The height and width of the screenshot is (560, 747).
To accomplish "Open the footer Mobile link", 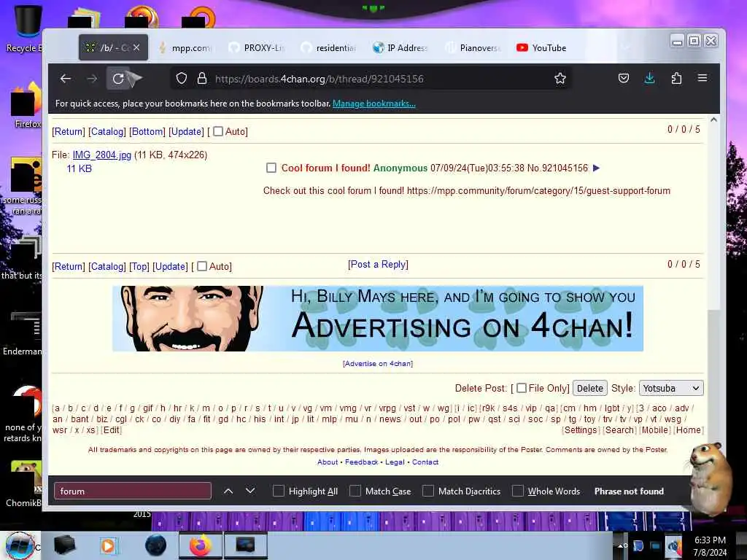I will 655,430.
